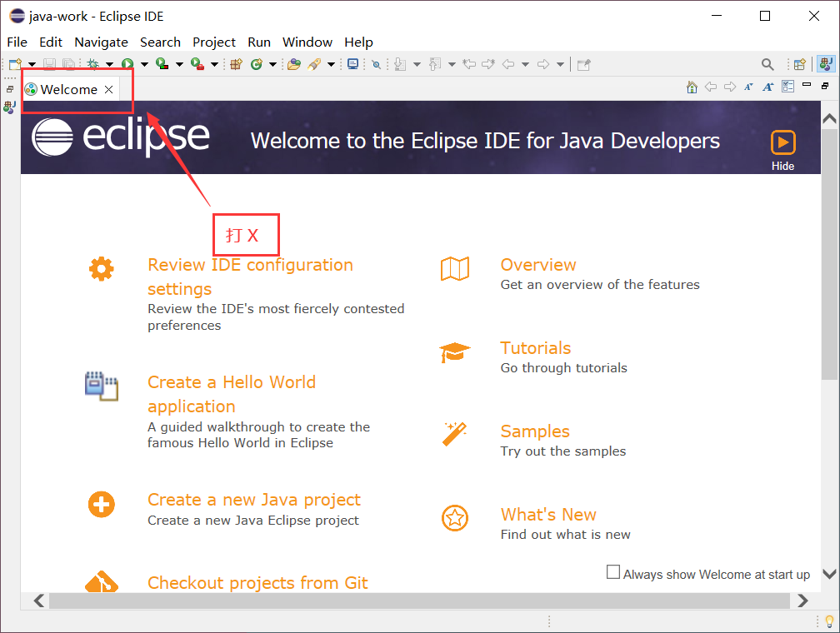Expand the Coverage dropdown arrow
840x633 pixels.
pos(179,65)
